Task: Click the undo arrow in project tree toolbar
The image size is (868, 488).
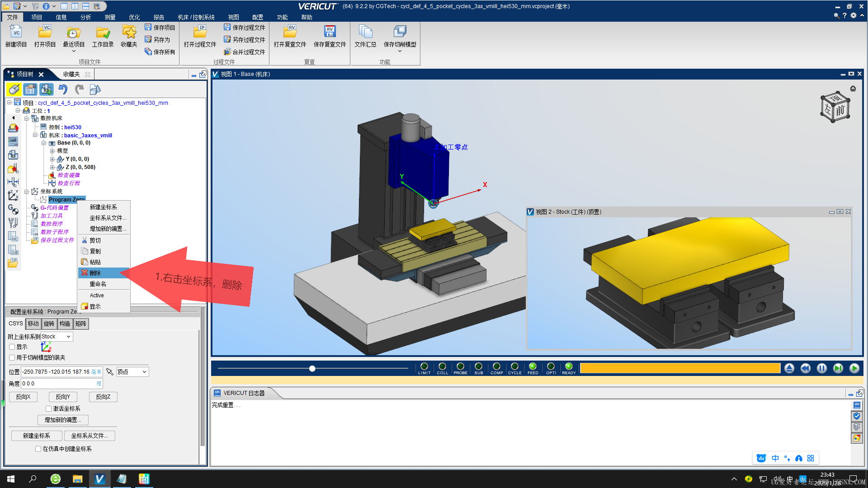Action: tap(63, 89)
